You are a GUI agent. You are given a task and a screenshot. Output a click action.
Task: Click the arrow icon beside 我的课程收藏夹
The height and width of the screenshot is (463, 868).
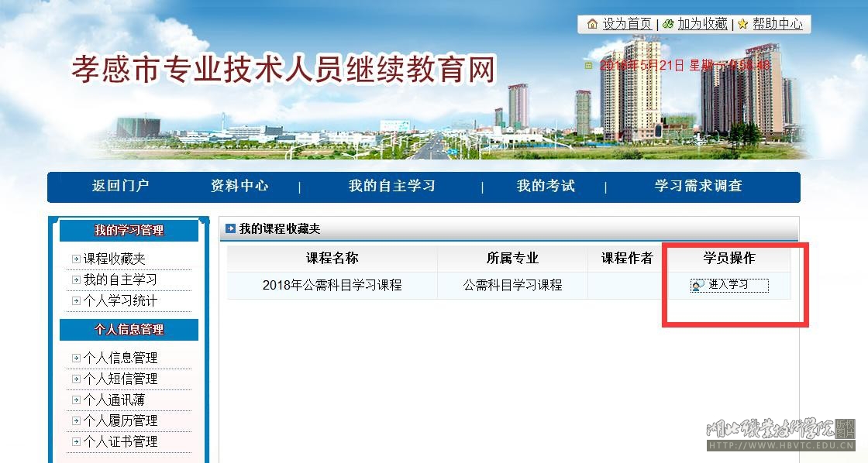230,228
